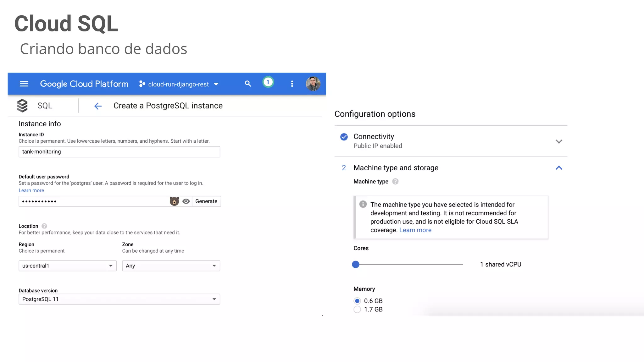Select the 0.6 GB memory option

[x=357, y=301]
